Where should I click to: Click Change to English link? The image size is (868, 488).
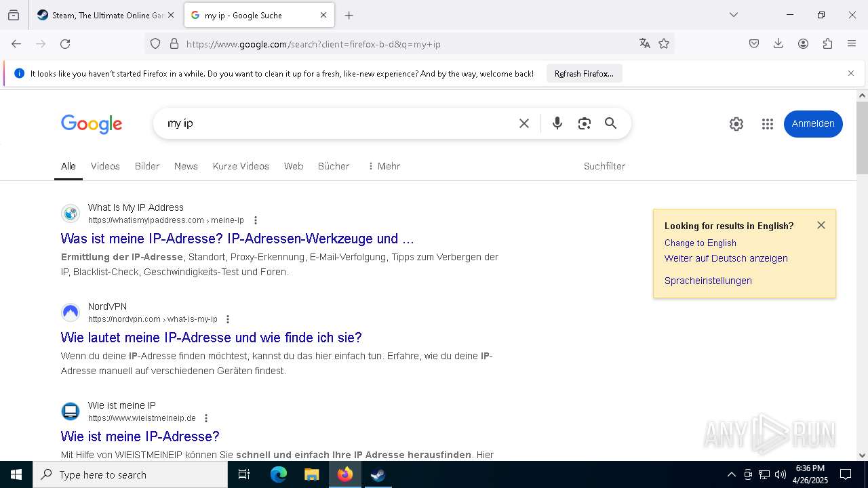701,243
